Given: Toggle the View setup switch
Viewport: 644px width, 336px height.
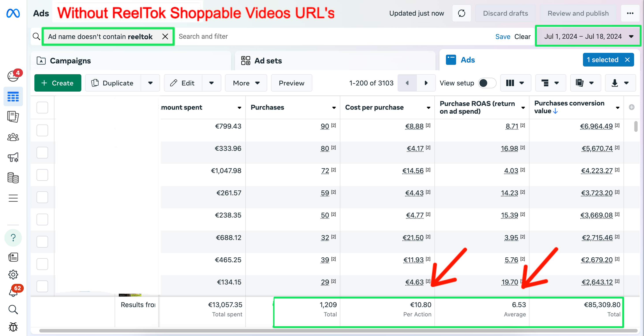Looking at the screenshot, I should click(x=487, y=83).
